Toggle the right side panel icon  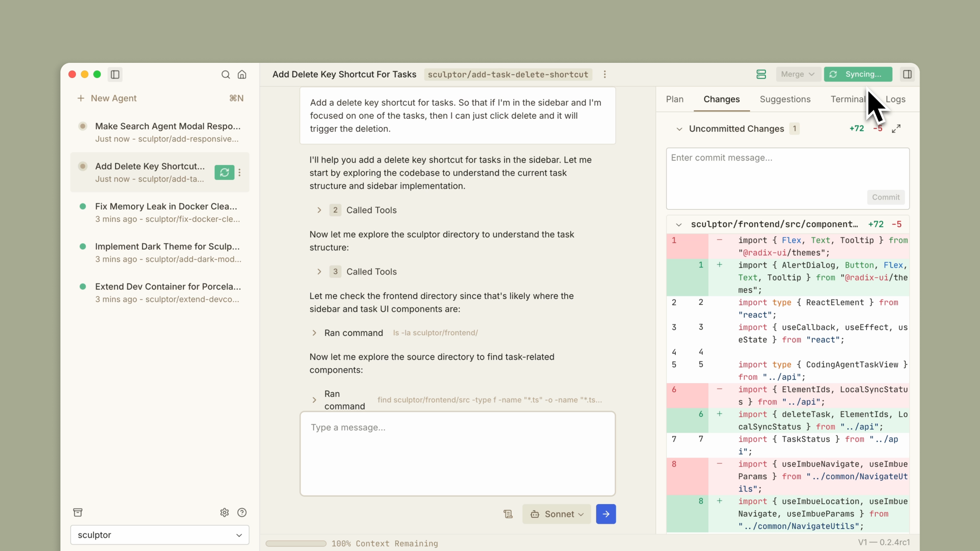pyautogui.click(x=907, y=74)
